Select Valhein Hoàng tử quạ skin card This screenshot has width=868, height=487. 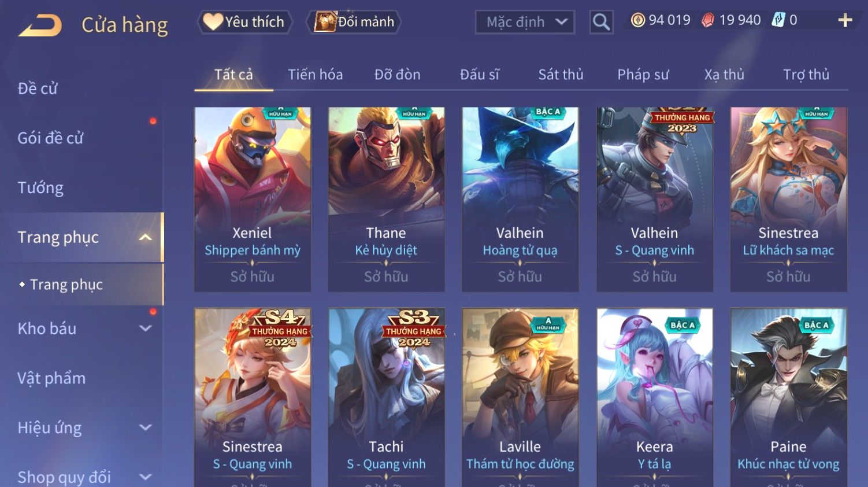pyautogui.click(x=520, y=199)
